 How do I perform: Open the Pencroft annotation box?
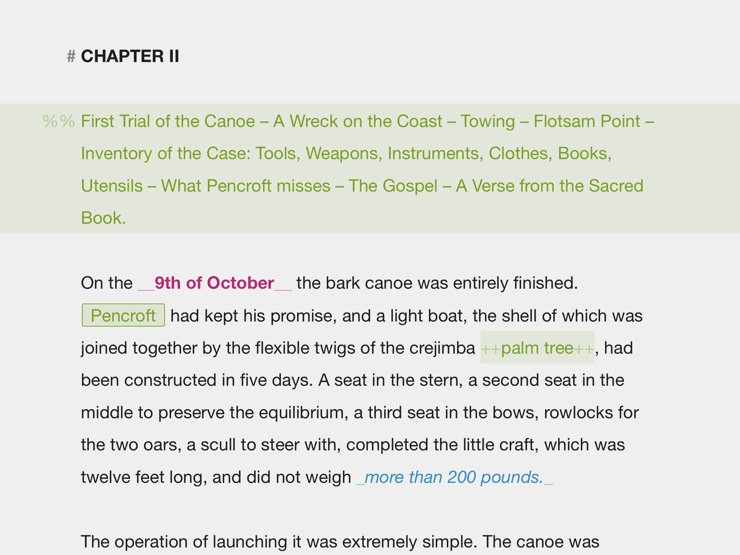point(123,316)
